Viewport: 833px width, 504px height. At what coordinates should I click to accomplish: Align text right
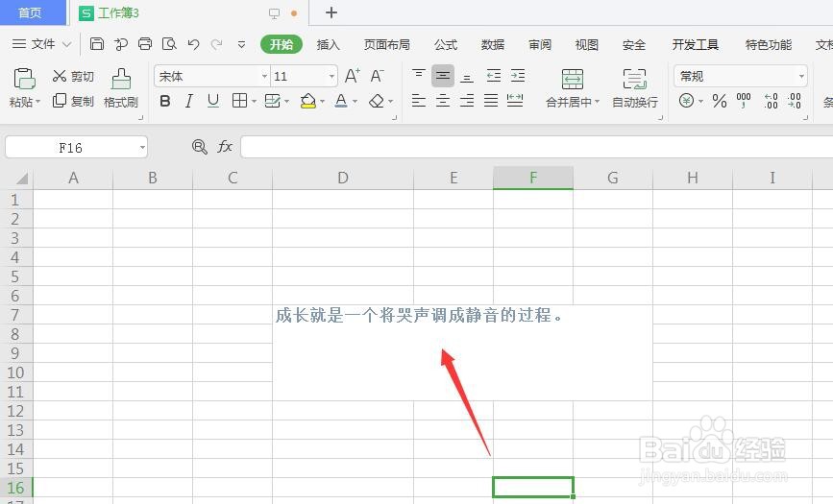(467, 101)
